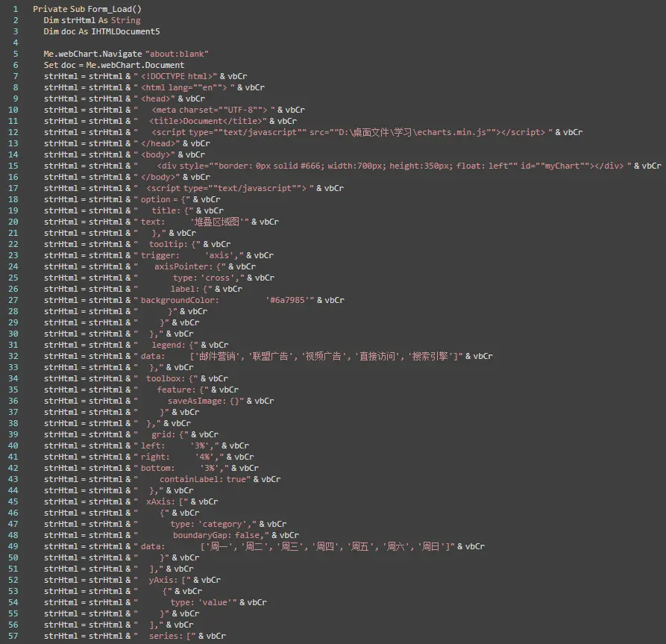
Task: Click the <body> string line
Action: coord(124,154)
